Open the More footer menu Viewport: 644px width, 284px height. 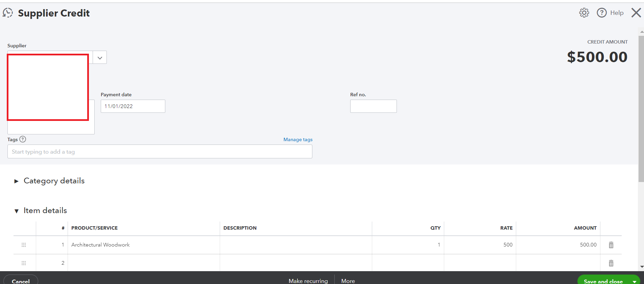[x=348, y=281]
